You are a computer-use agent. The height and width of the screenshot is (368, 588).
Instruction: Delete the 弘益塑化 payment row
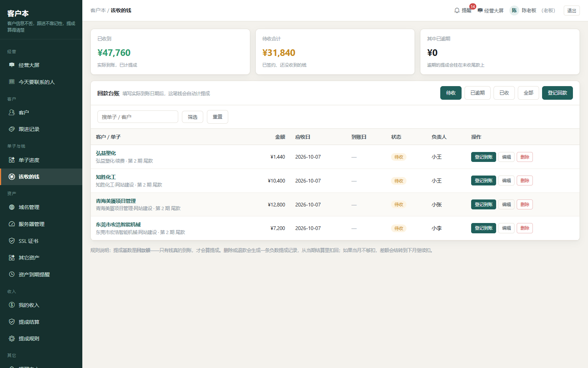coord(525,157)
